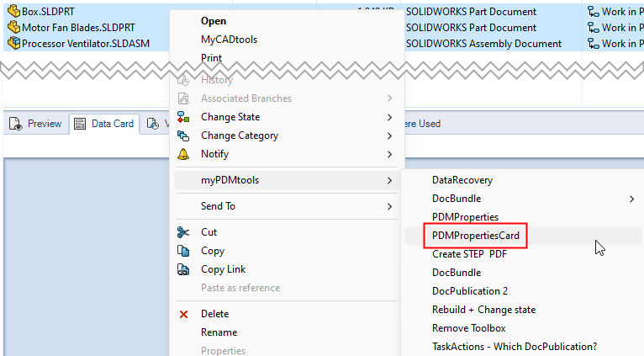Expand the myPDMtools submenu arrow

389,180
